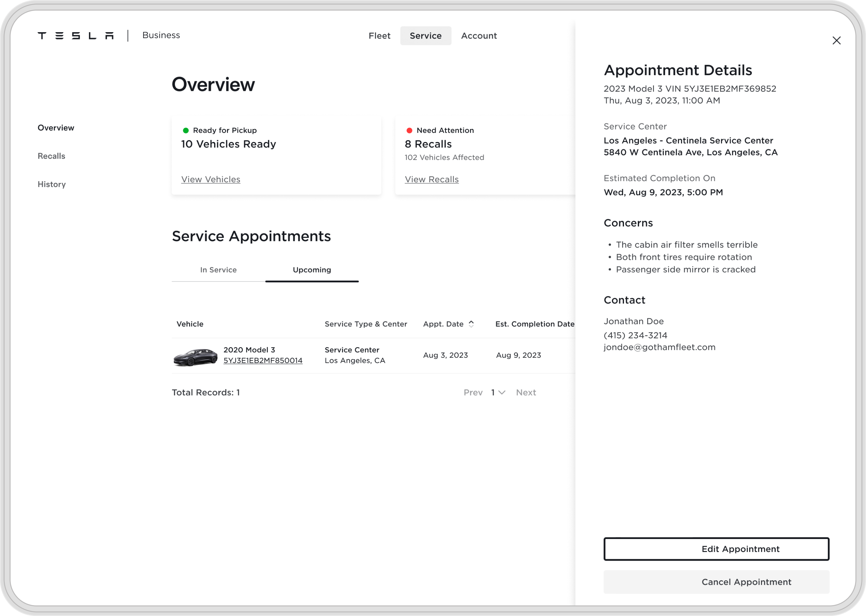Viewport: 866px width, 616px height.
Task: Open the Account menu
Action: click(x=479, y=36)
